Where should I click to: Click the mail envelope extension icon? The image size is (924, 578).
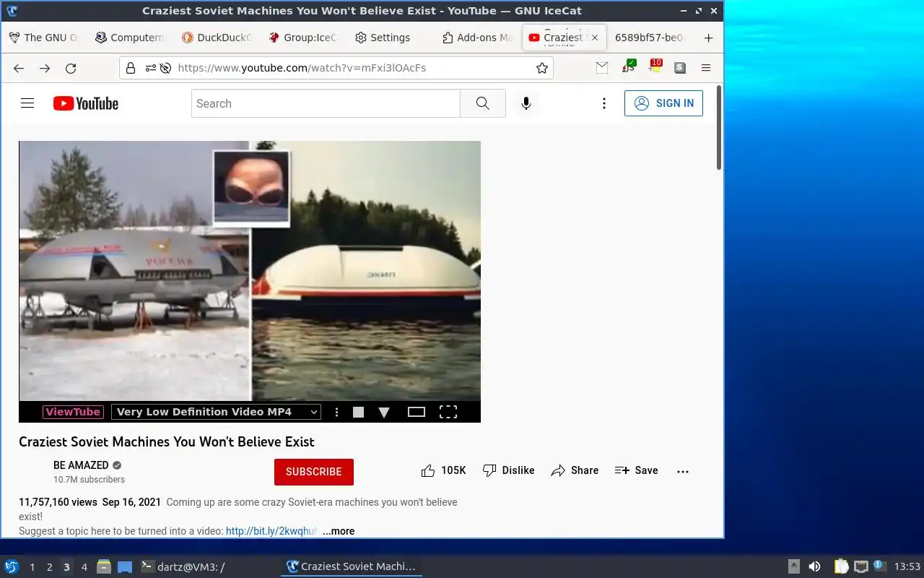click(x=602, y=68)
